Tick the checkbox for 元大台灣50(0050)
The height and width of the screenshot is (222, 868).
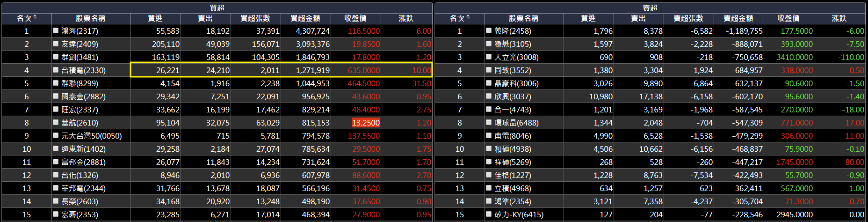[56, 135]
